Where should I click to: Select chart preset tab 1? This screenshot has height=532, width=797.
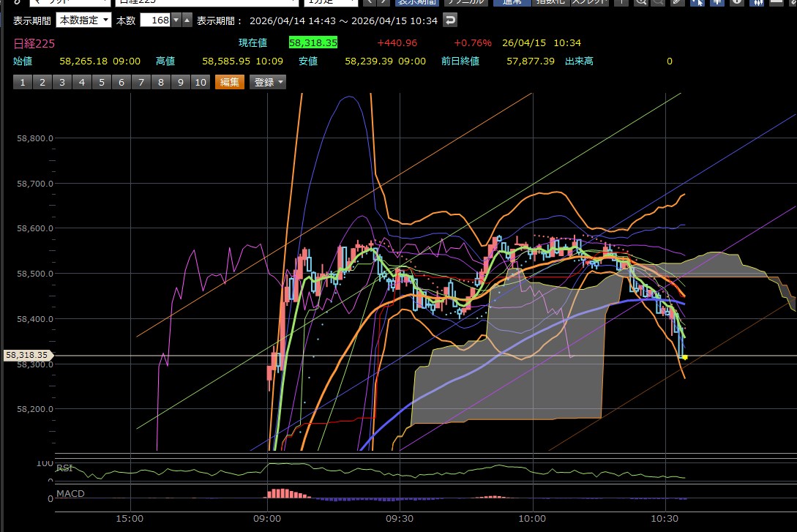(x=22, y=82)
